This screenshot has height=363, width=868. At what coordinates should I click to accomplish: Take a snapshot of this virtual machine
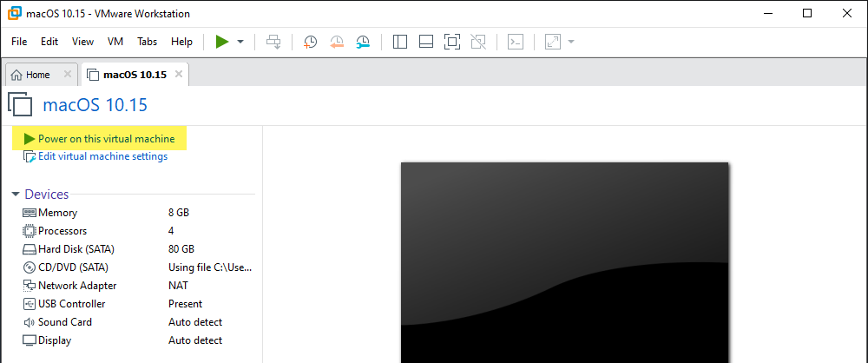310,43
